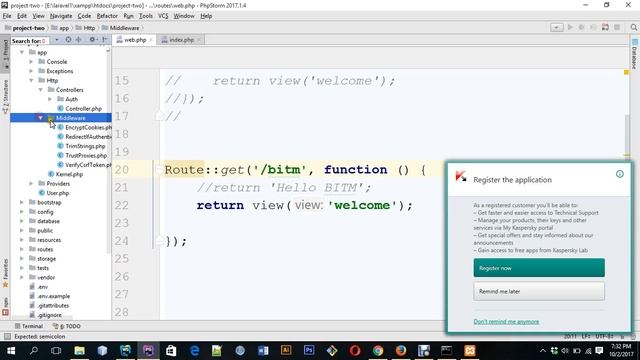Open Project panel settings gear
The height and width of the screenshot is (360, 640).
click(92, 40)
